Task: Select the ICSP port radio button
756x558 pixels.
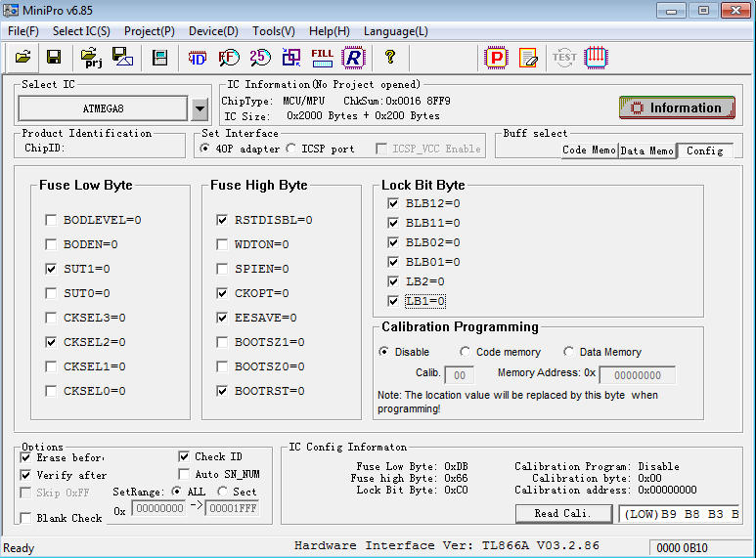Action: (x=291, y=149)
